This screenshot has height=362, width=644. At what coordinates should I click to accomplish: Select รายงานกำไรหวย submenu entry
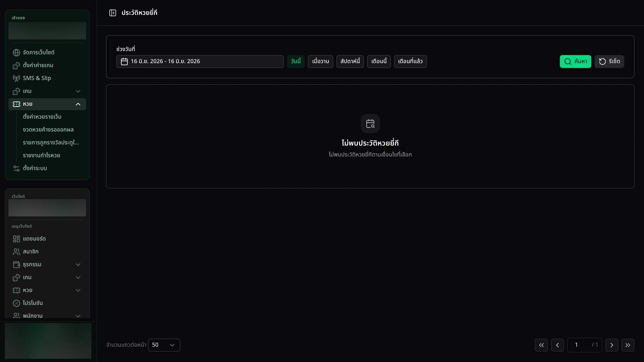tap(52, 156)
